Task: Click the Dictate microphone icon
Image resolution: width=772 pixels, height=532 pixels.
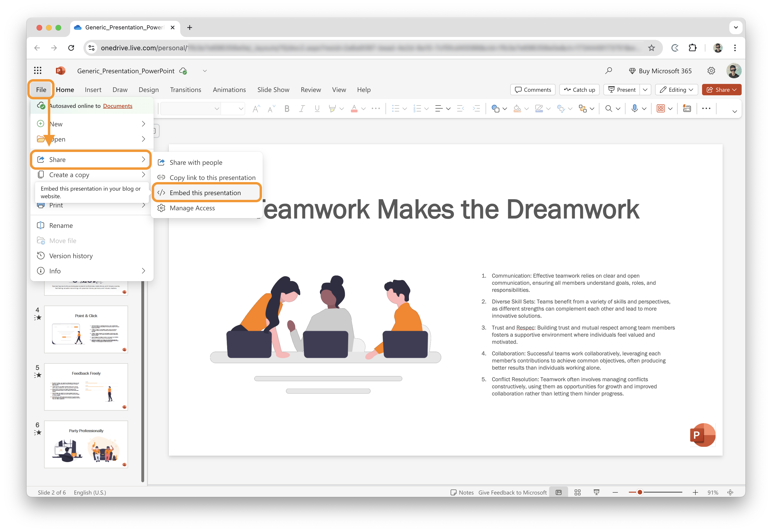Action: tap(635, 109)
